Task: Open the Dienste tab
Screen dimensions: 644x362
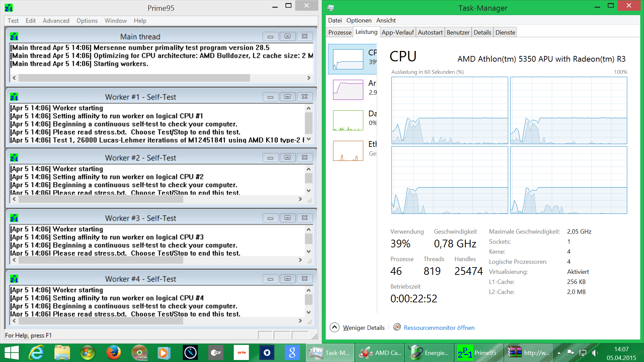Action: tap(505, 33)
